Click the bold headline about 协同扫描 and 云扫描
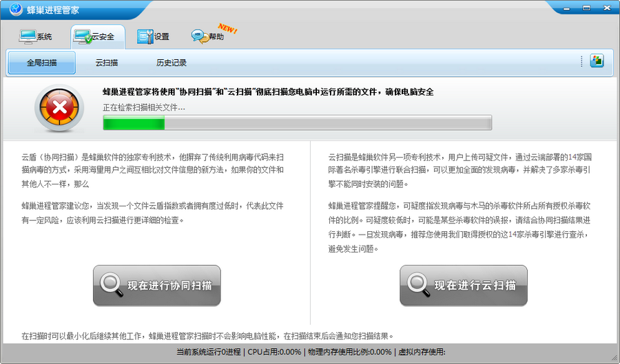Screen dimensions: 620x364 268,92
